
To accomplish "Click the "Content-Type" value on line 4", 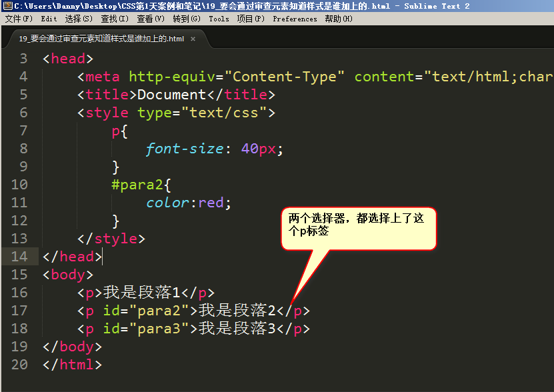I will pyautogui.click(x=285, y=77).
